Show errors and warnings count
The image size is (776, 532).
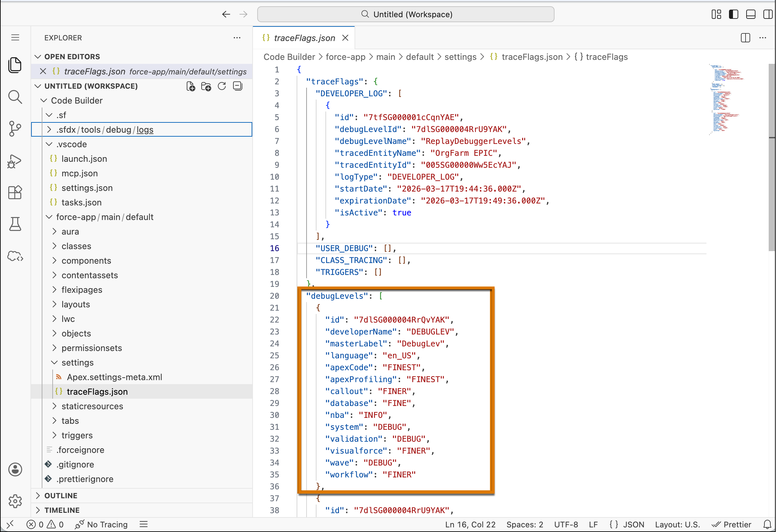(x=45, y=525)
